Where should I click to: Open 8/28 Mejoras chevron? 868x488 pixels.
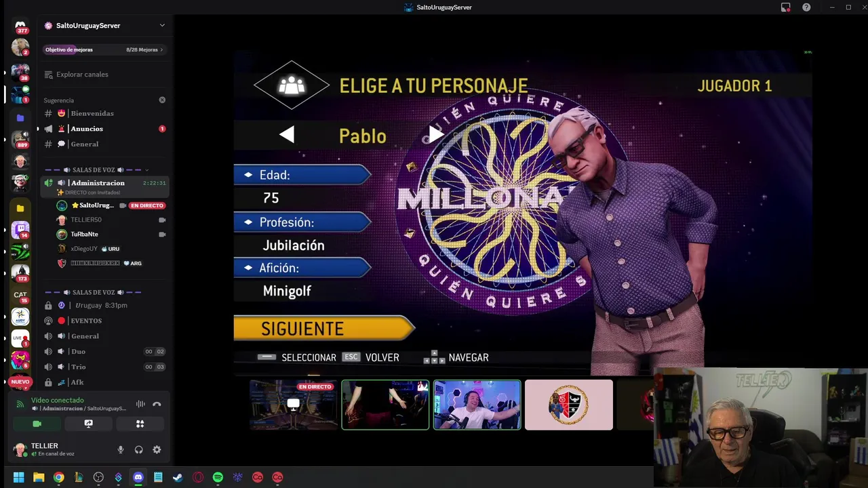click(x=161, y=49)
